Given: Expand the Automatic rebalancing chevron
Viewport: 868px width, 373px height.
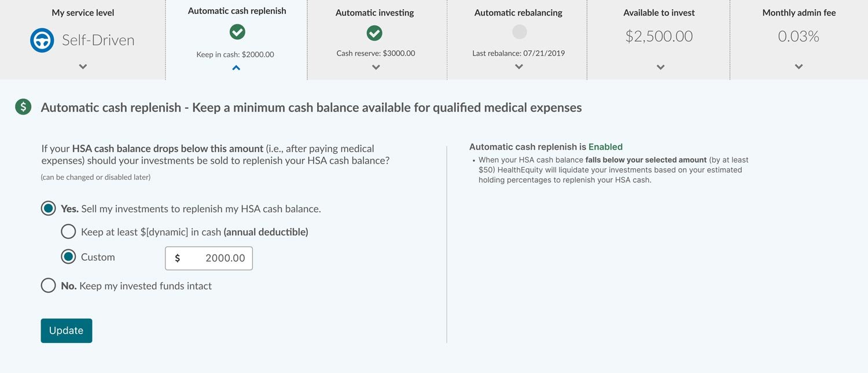Looking at the screenshot, I should (x=519, y=67).
